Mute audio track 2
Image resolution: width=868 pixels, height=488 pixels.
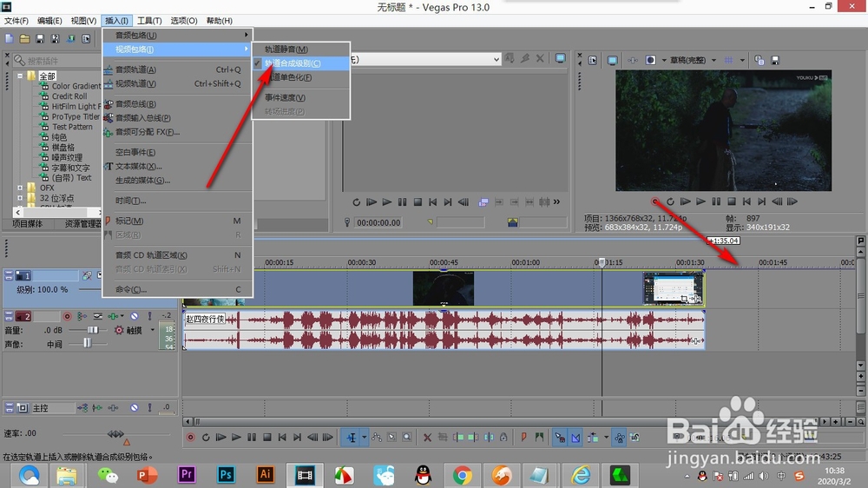pyautogui.click(x=135, y=316)
